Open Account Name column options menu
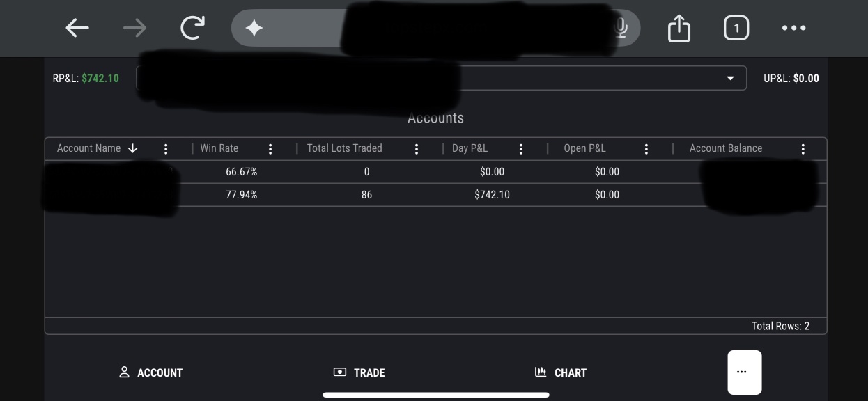The image size is (868, 401). [x=166, y=149]
